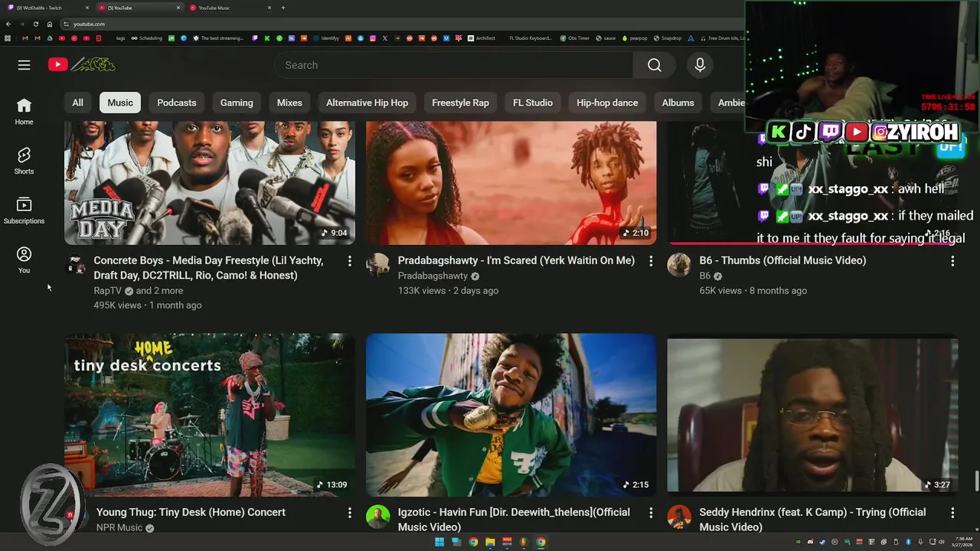Click the browser home button
Screen dimensions: 980x551
coord(50,24)
